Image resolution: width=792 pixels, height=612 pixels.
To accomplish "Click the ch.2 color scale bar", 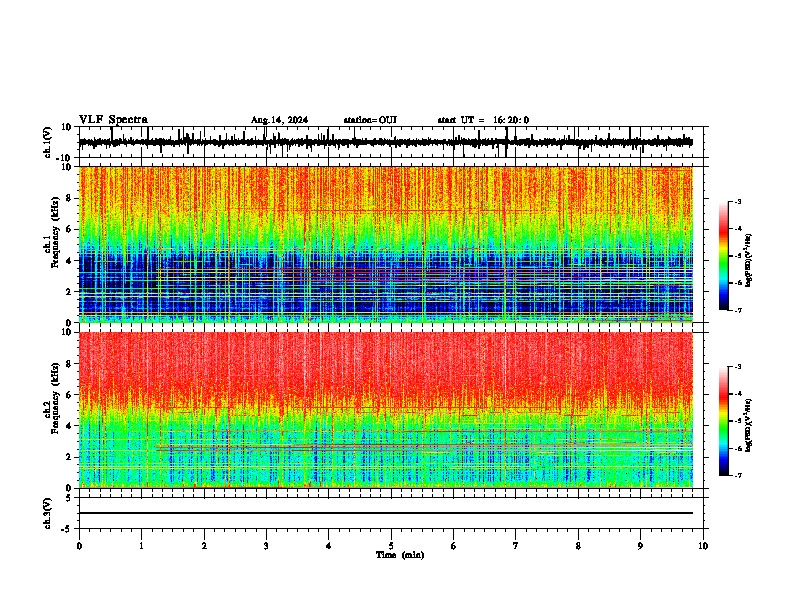I will click(x=724, y=421).
